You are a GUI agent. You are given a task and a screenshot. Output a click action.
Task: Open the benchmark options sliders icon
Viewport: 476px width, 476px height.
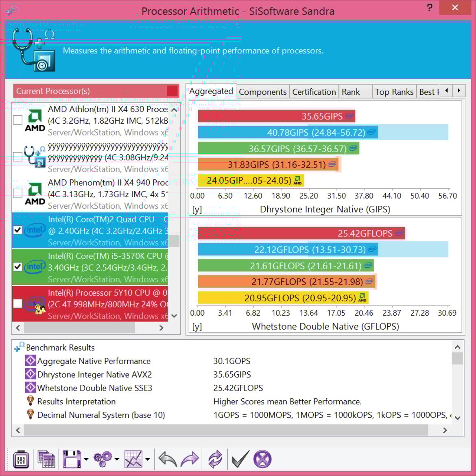click(x=21, y=459)
